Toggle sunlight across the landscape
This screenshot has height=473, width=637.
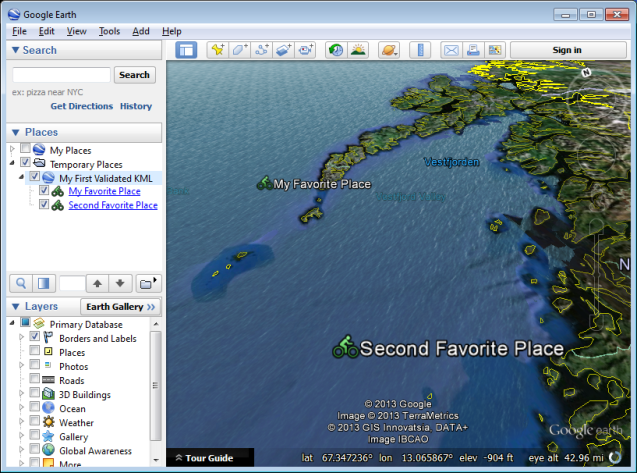tap(358, 50)
